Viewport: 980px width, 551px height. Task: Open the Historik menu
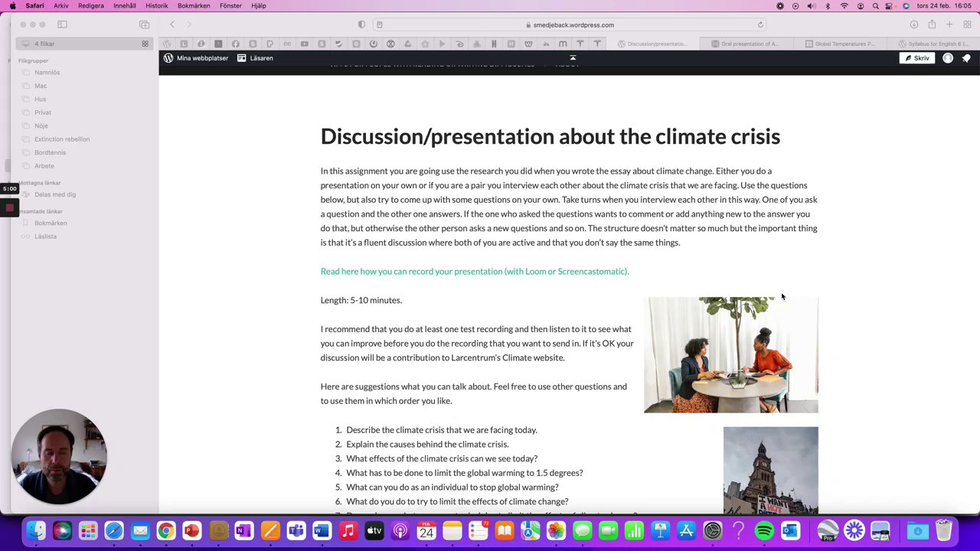pyautogui.click(x=156, y=5)
